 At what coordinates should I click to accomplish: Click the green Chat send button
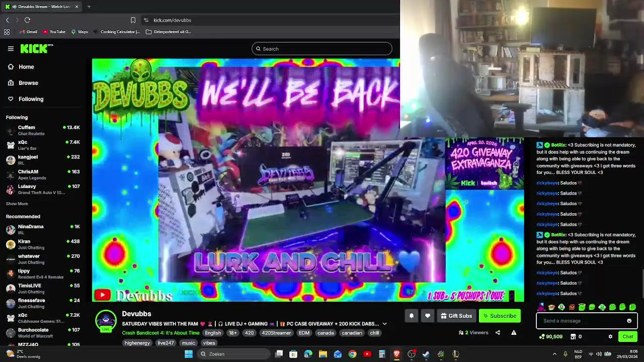point(627,336)
